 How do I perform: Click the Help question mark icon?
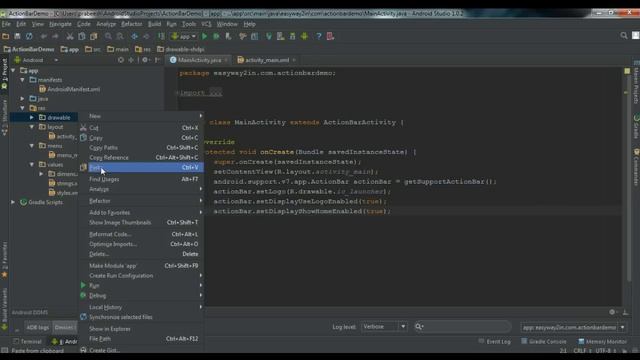point(319,36)
